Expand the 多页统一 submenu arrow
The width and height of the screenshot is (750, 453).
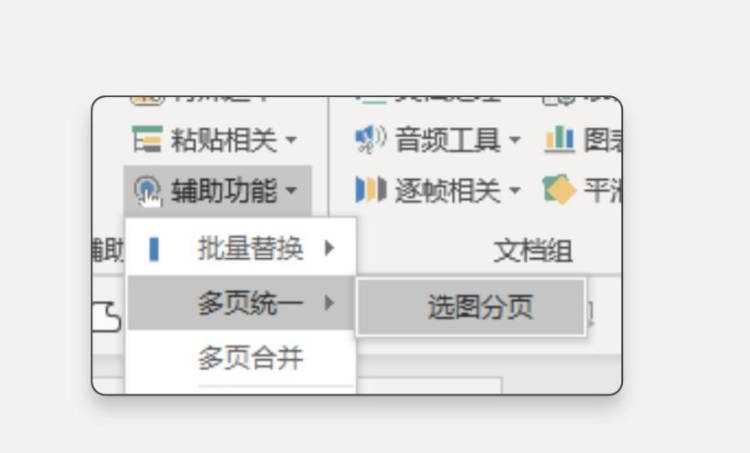[x=329, y=303]
